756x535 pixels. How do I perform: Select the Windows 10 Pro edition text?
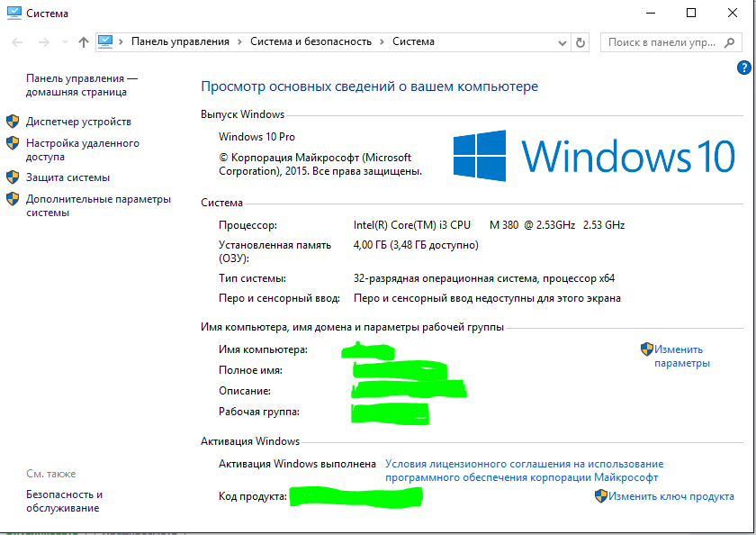pos(256,137)
